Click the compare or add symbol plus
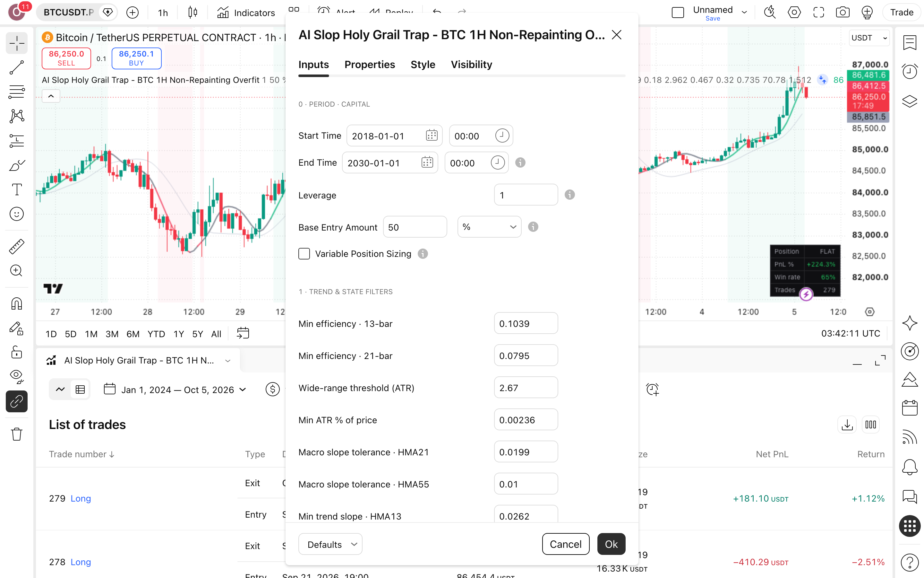The image size is (924, 578). (x=133, y=13)
